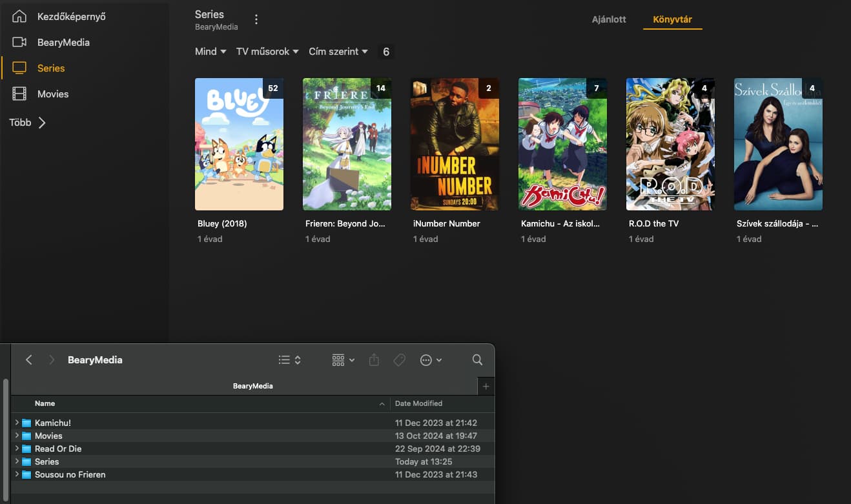Viewport: 851px width, 504px height.
Task: Open the Finder action ellipsis menu
Action: point(431,360)
